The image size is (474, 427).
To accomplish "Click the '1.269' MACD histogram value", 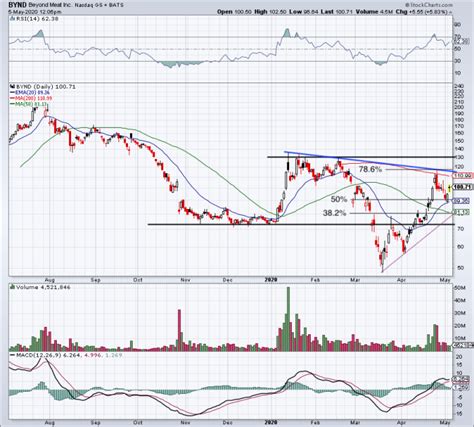I will click(x=114, y=355).
